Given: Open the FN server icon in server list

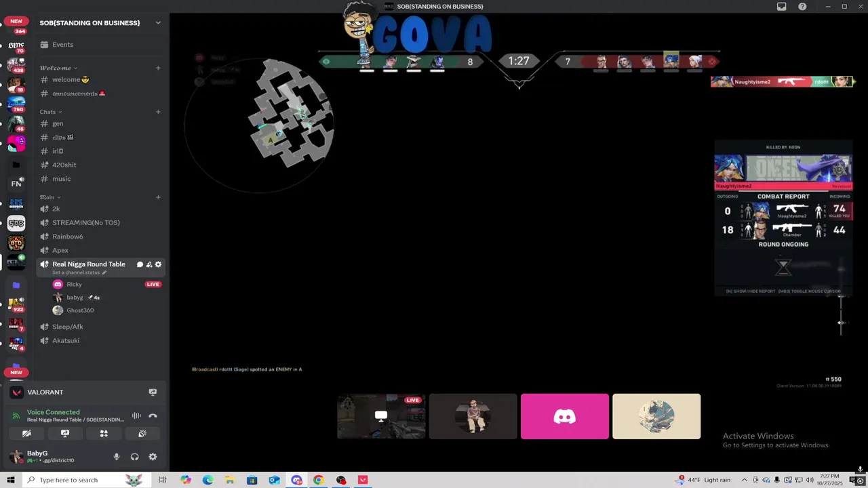Looking at the screenshot, I should click(x=16, y=184).
